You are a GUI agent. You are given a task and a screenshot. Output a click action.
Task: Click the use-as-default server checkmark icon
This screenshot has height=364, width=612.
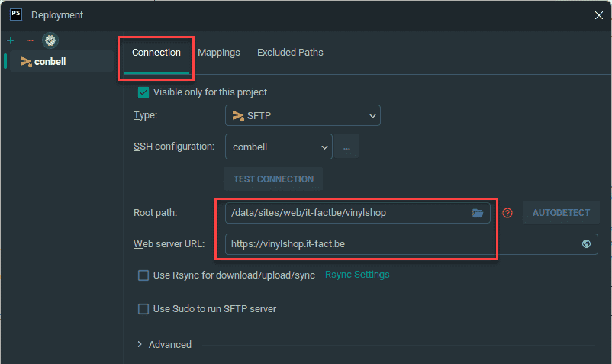pyautogui.click(x=50, y=40)
